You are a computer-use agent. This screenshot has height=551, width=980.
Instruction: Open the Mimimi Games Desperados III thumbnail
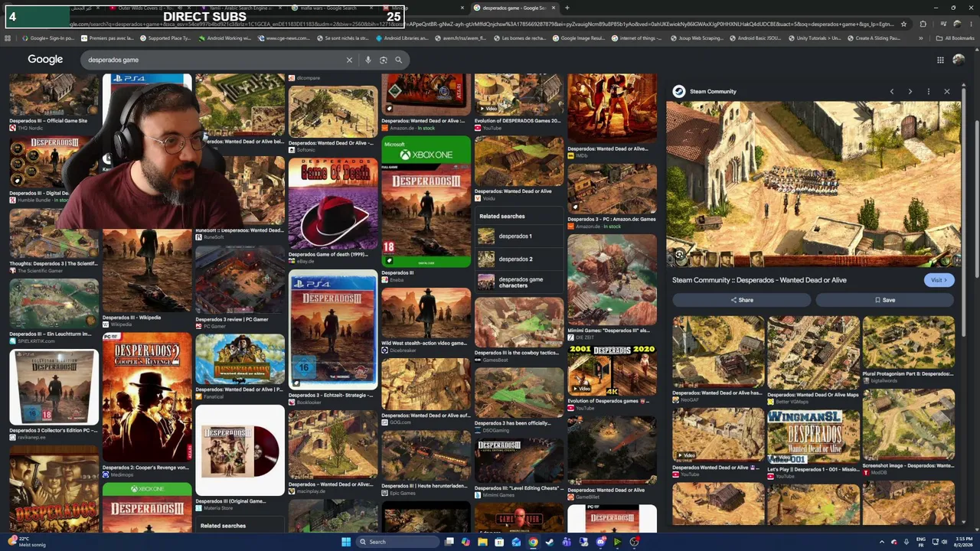coord(612,280)
